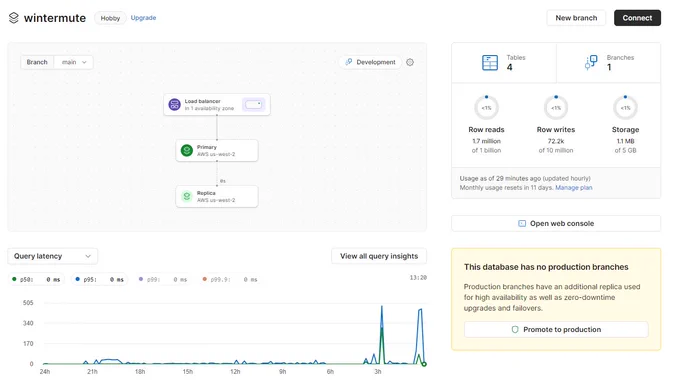Click the Development badge button
The image size is (680, 383).
370,62
